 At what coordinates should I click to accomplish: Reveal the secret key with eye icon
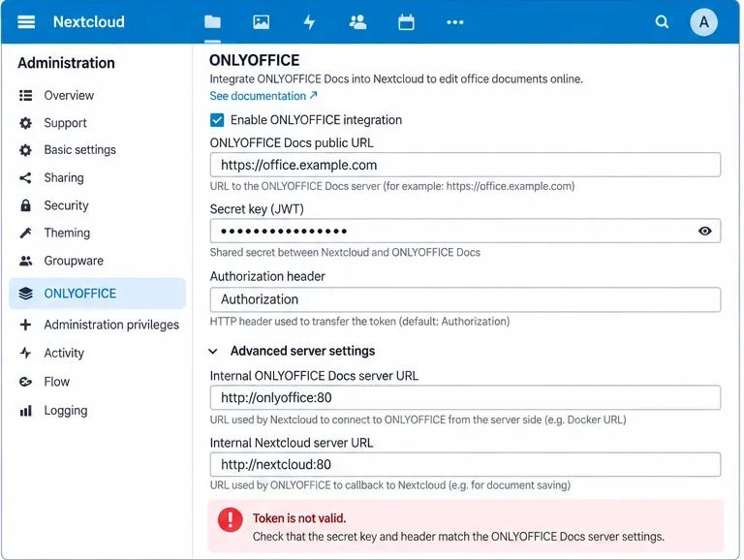pos(704,232)
